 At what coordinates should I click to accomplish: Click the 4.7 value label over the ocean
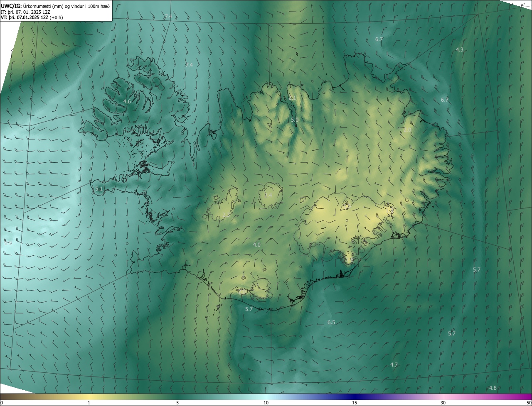coord(394,364)
